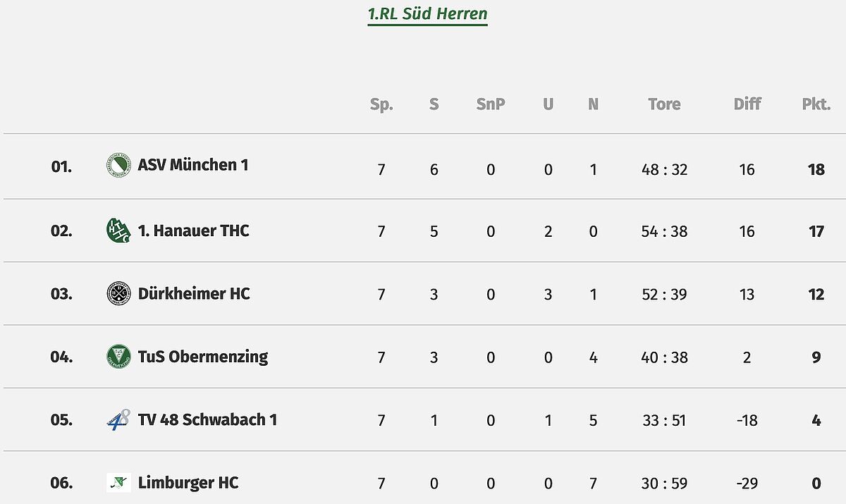Open the TuS Obermenzing team name
The height and width of the screenshot is (504, 846).
pyautogui.click(x=203, y=356)
